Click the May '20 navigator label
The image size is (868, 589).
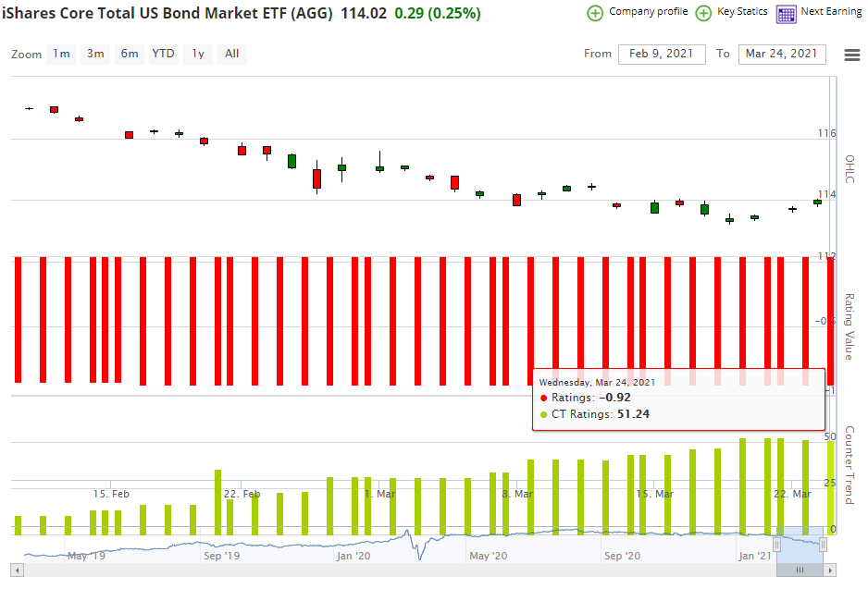click(489, 556)
